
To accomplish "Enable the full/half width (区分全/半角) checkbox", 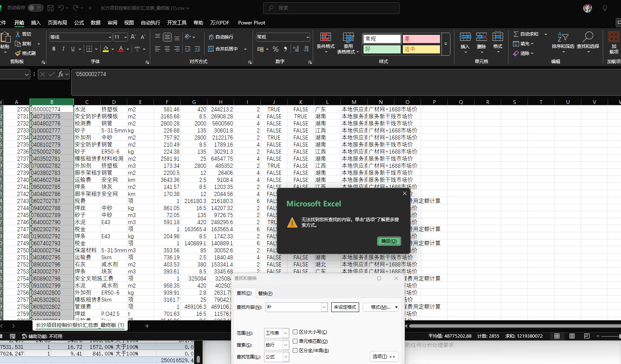I will click(x=295, y=351).
